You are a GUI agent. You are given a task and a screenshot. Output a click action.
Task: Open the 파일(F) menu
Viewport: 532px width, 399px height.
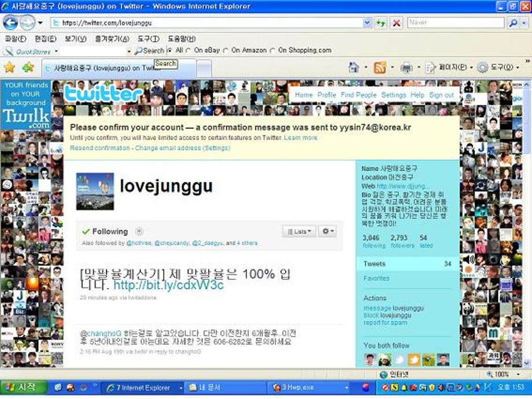[16, 39]
